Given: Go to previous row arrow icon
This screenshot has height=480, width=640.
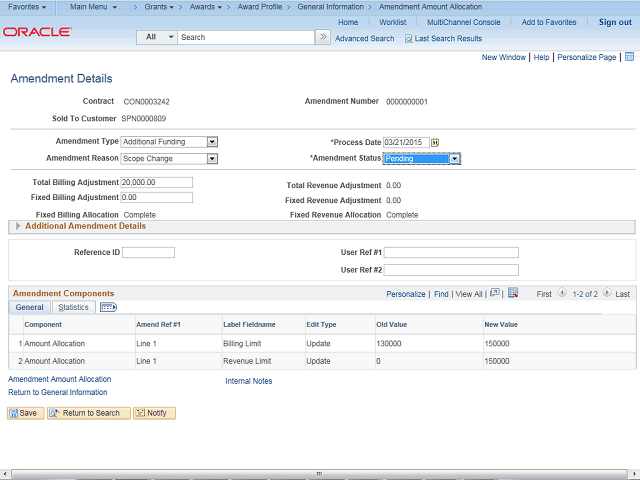Looking at the screenshot, I should pyautogui.click(x=562, y=294).
